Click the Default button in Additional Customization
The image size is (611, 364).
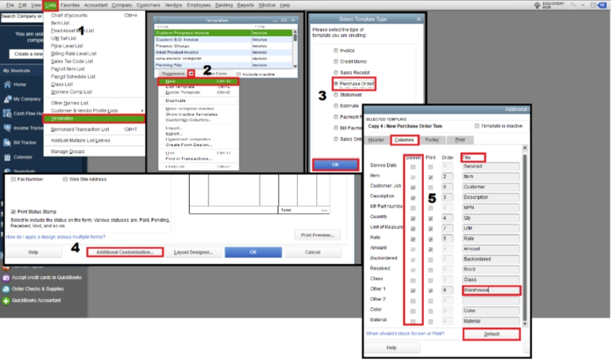[491, 334]
